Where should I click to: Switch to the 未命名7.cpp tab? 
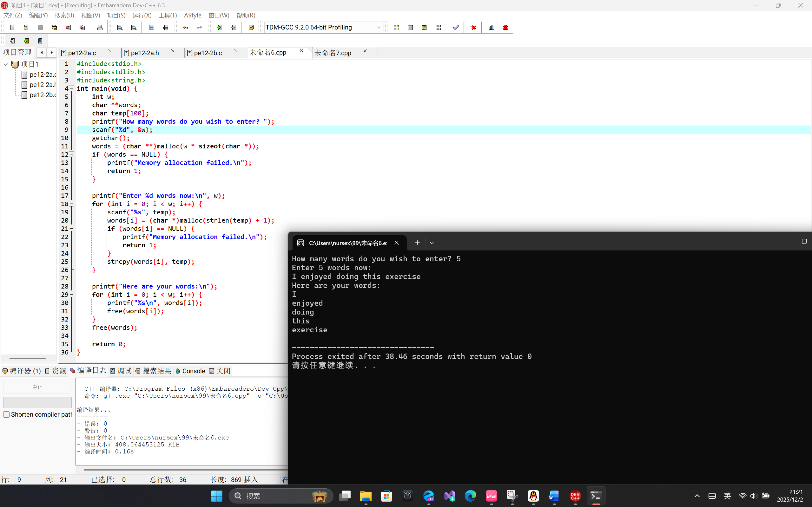333,53
